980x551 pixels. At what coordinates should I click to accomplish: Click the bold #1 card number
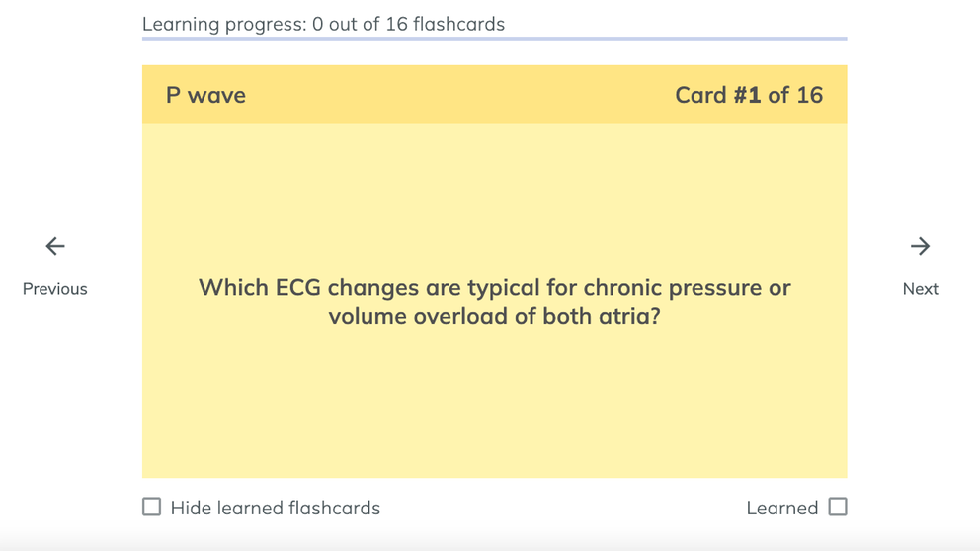click(x=747, y=95)
